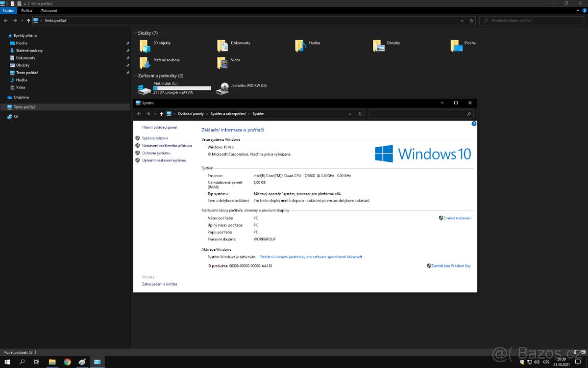Image resolution: width=588 pixels, height=368 pixels.
Task: Open the Hudba folder icon
Action: click(300, 46)
